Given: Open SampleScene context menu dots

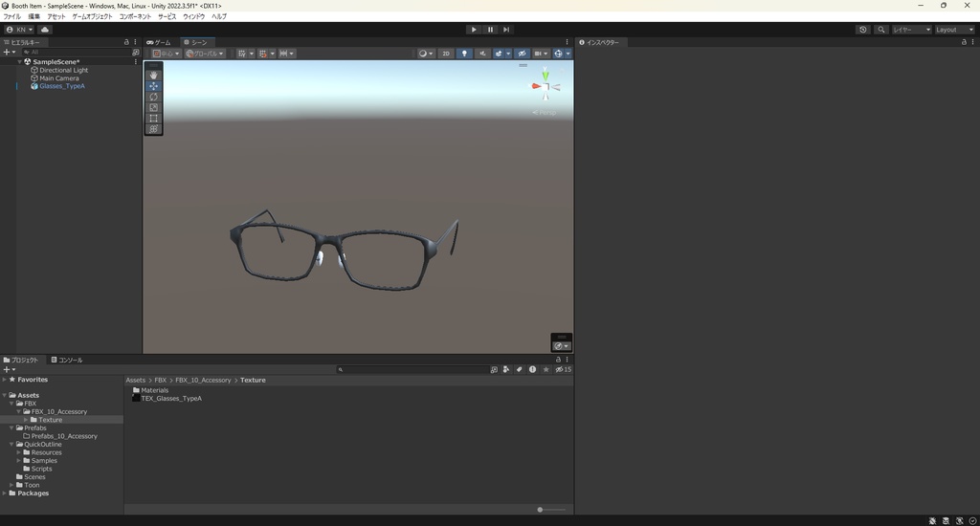Looking at the screenshot, I should (136, 62).
